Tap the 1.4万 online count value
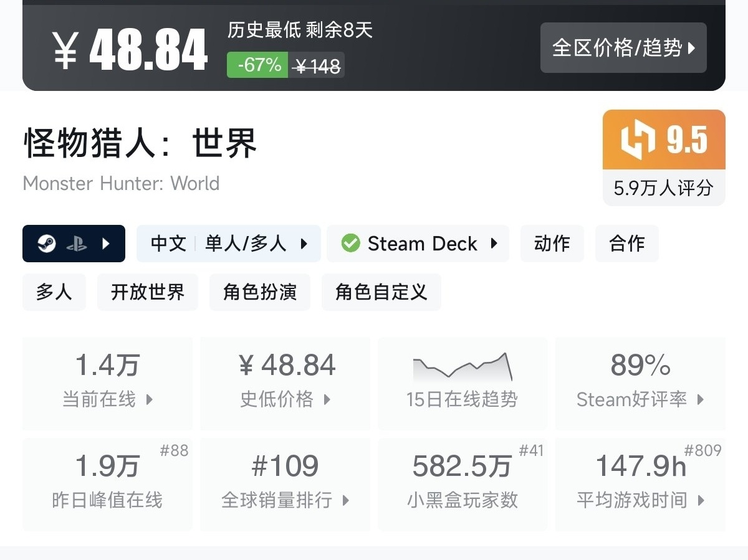 click(x=108, y=365)
